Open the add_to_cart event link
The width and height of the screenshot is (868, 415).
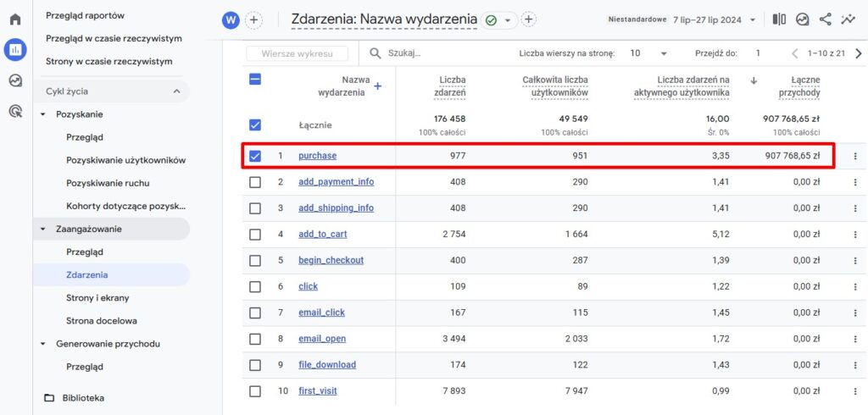[323, 234]
